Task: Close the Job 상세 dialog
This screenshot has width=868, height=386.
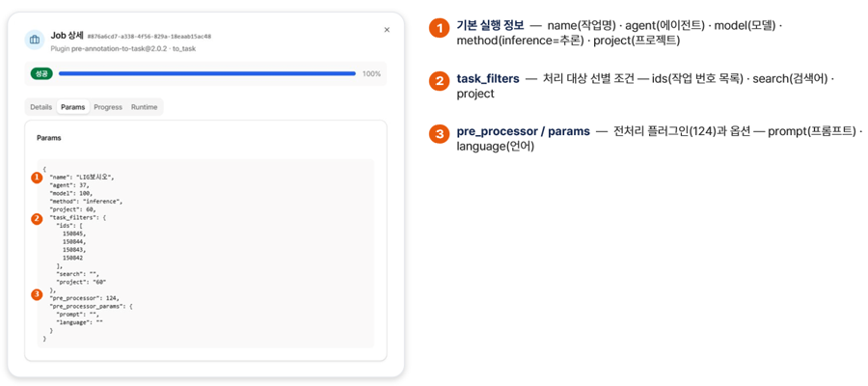Action: coord(387,30)
